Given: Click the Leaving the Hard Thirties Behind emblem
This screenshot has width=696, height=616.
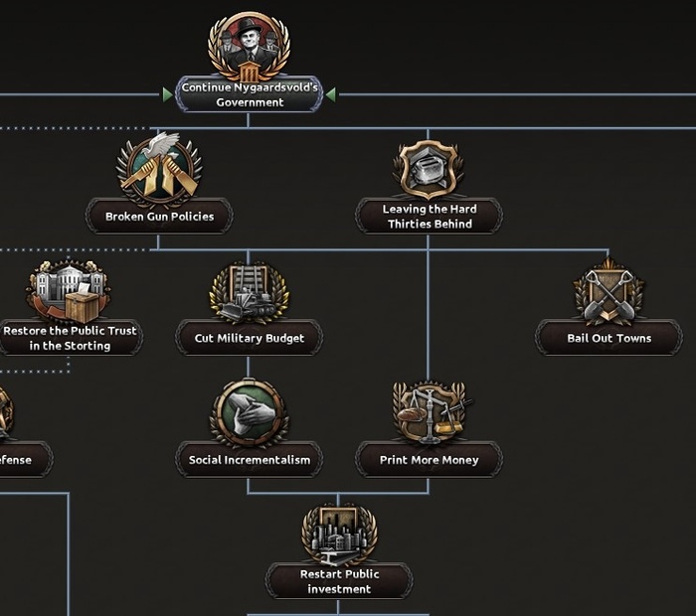Looking at the screenshot, I should pos(429,167).
